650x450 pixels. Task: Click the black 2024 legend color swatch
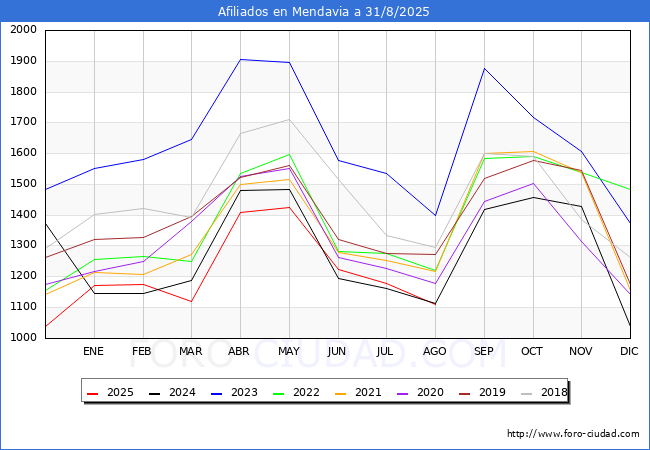coord(154,393)
